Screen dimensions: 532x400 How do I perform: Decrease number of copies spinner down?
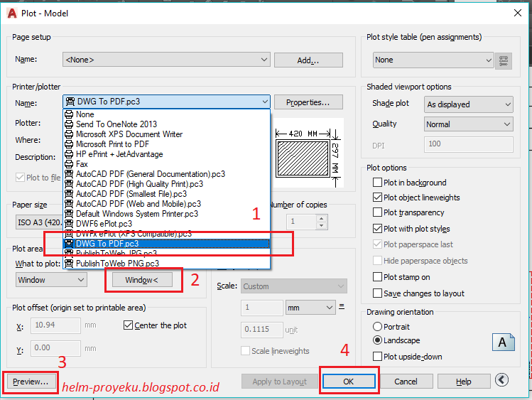322,225
